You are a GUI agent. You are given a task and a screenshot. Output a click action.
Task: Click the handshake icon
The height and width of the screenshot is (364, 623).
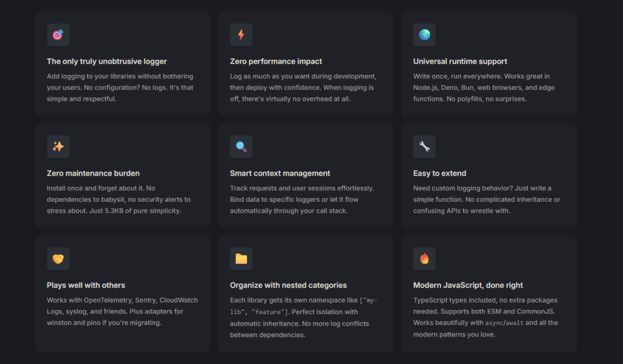58,259
